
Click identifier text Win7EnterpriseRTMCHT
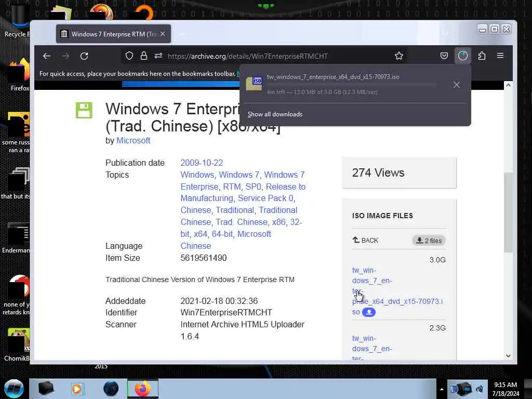point(227,312)
